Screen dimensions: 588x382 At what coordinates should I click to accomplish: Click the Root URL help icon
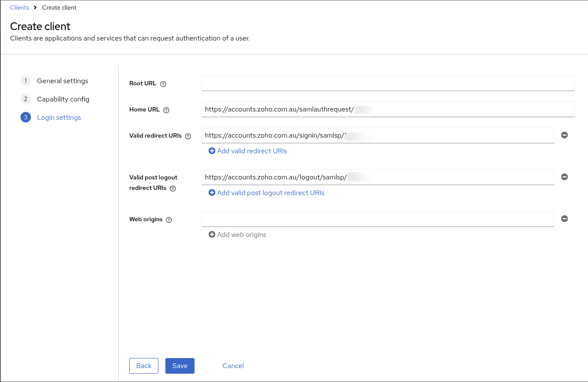163,84
